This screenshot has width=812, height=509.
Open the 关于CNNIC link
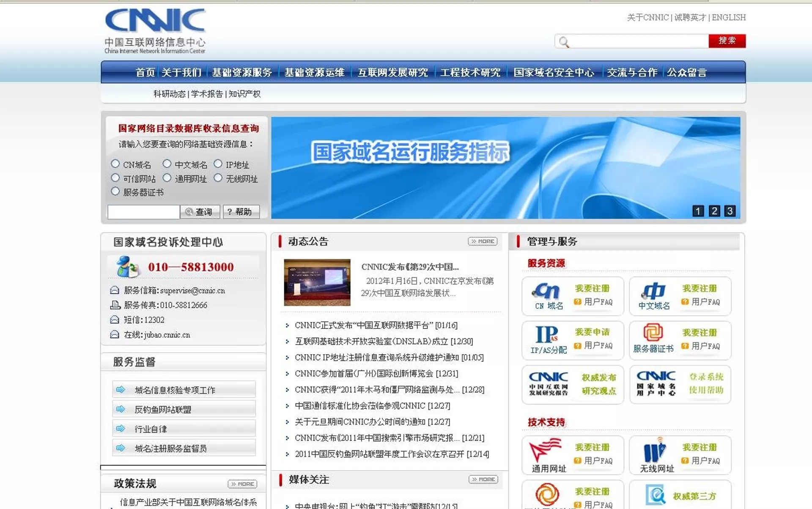648,17
